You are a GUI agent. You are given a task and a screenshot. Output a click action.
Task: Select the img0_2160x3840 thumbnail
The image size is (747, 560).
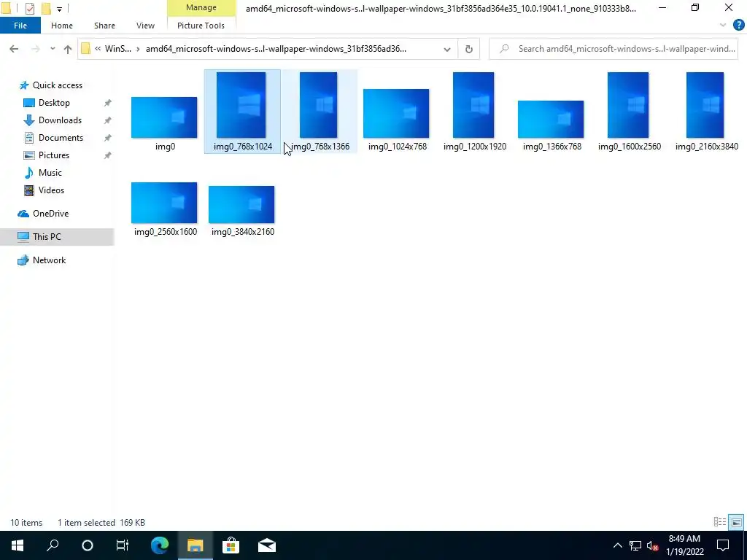tap(705, 105)
